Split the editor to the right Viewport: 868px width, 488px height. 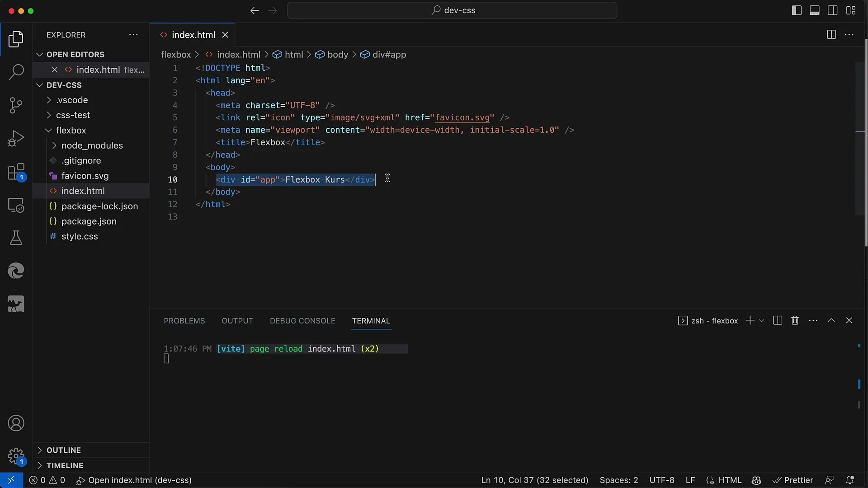point(831,35)
